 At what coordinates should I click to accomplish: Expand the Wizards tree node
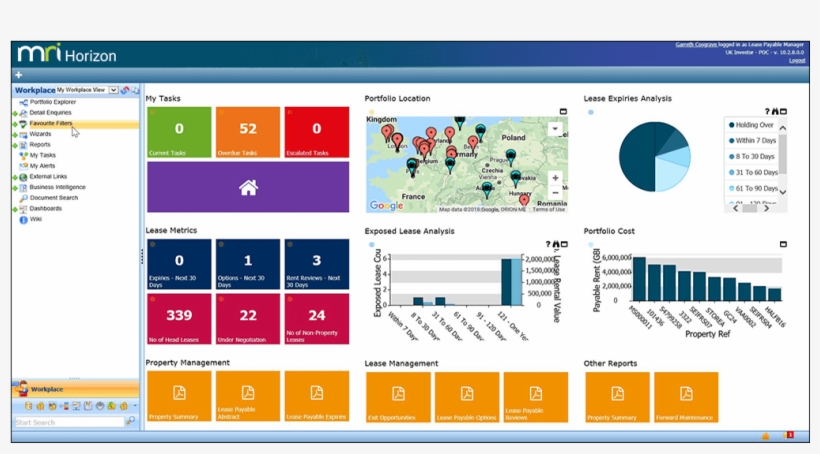click(x=15, y=134)
